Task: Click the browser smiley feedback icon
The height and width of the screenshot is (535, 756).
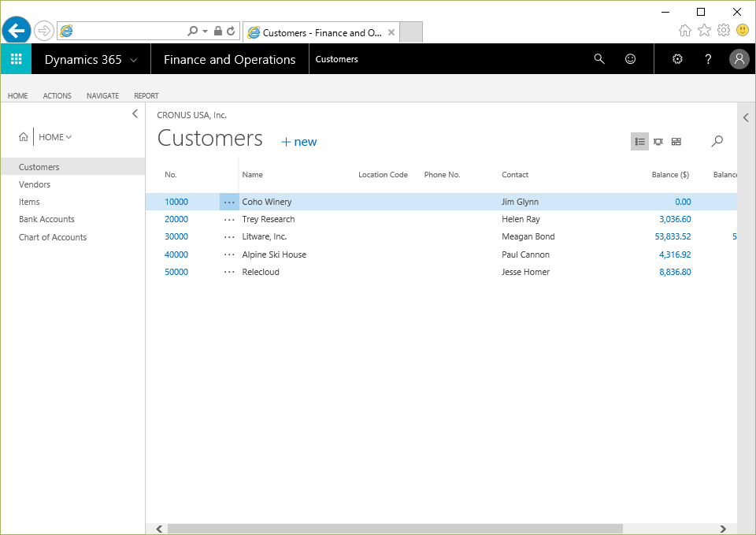Action: coord(743,31)
